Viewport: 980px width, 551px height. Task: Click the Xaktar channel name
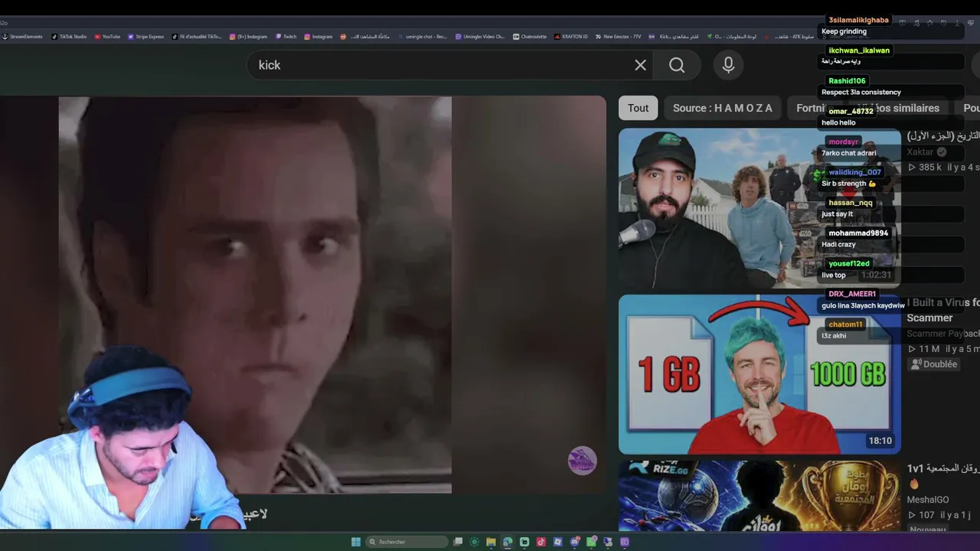[920, 152]
